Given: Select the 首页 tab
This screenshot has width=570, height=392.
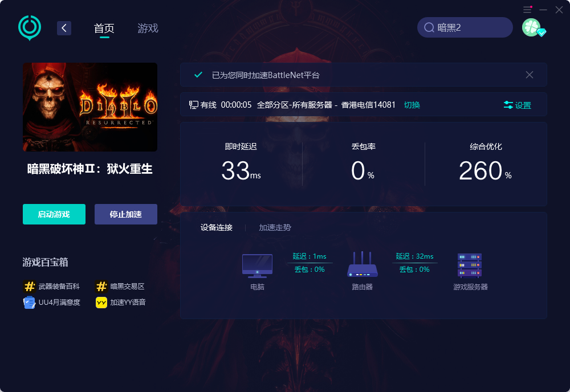Looking at the screenshot, I should tap(104, 28).
